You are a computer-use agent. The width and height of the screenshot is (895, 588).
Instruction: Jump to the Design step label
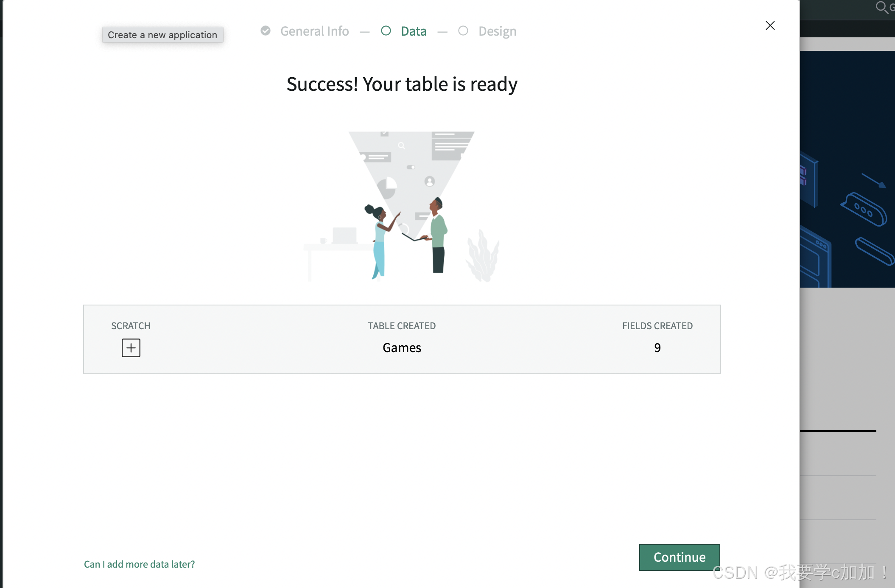(497, 31)
